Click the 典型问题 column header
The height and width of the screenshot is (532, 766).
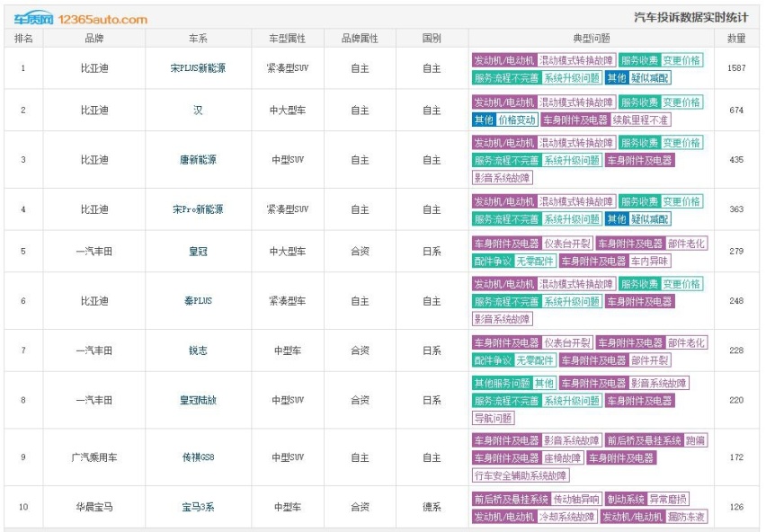(x=591, y=38)
